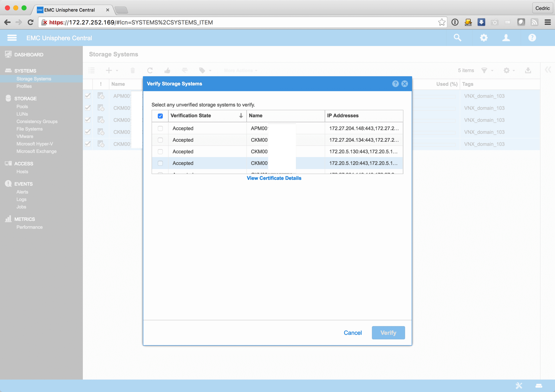Screen dimensions: 555x392
Task: Click the search magnifier icon in header
Action: tap(457, 38)
